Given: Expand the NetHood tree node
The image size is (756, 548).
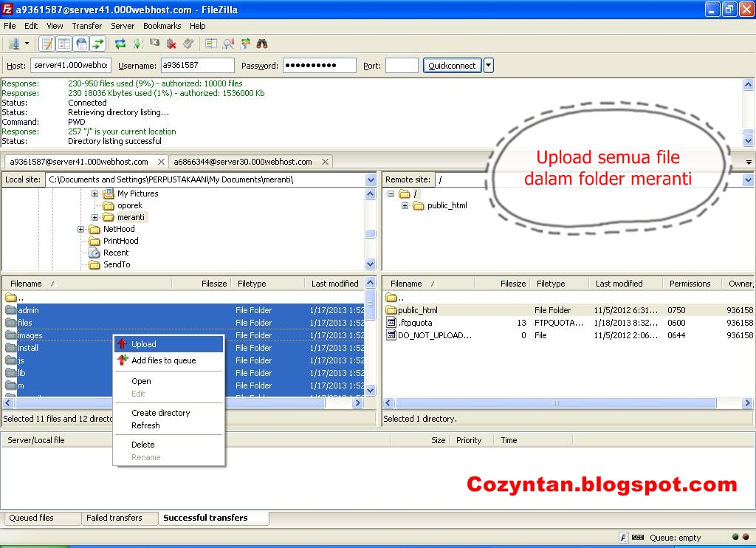Looking at the screenshot, I should (81, 229).
